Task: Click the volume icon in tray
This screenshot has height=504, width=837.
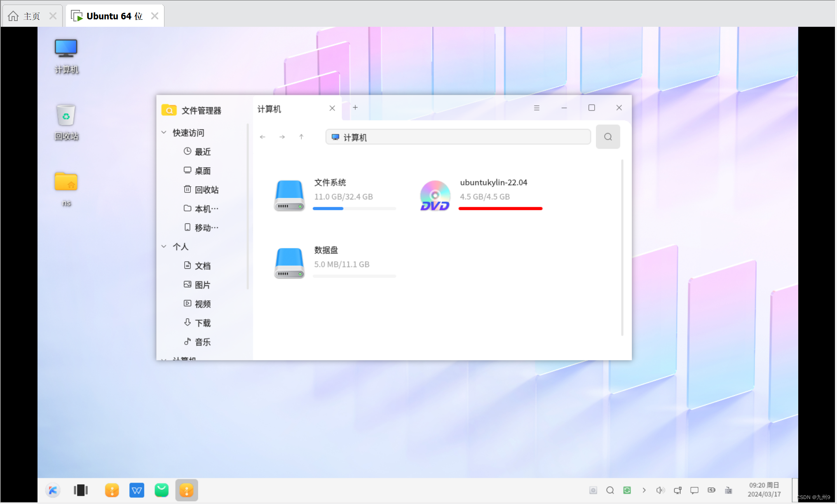Action: click(660, 490)
